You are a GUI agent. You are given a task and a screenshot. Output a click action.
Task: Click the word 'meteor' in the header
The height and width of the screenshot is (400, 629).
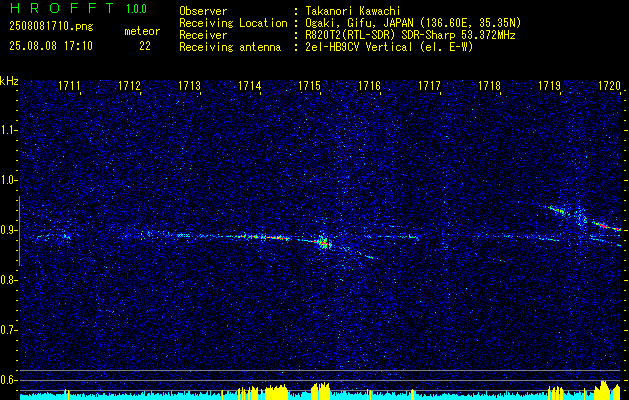click(142, 31)
